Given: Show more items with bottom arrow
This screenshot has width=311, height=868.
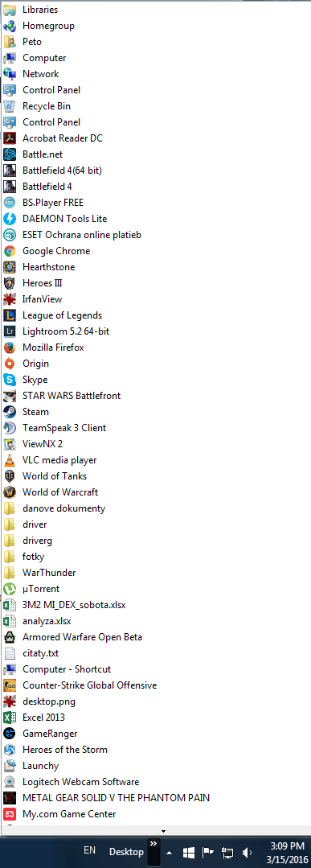Looking at the screenshot, I should [x=163, y=831].
